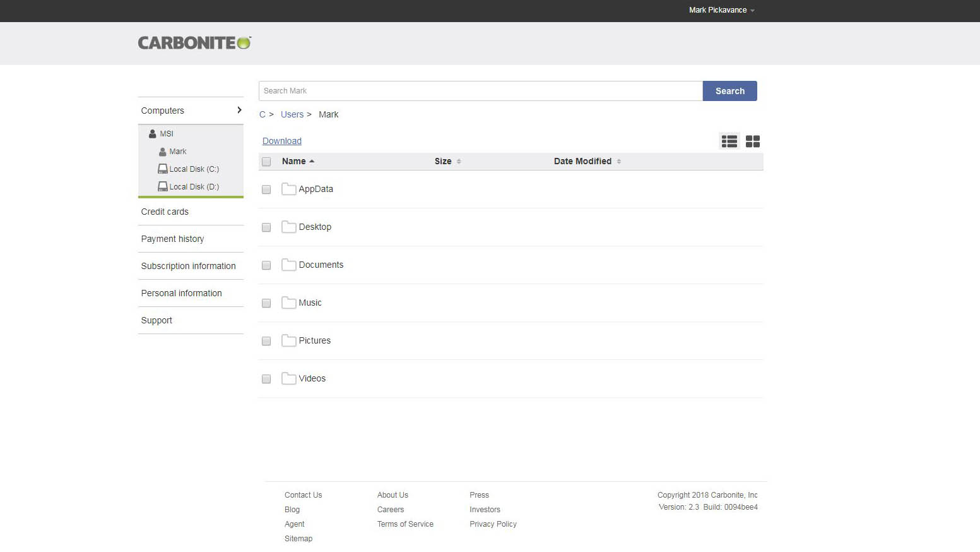
Task: Expand the Computers section chevron
Action: (x=239, y=111)
